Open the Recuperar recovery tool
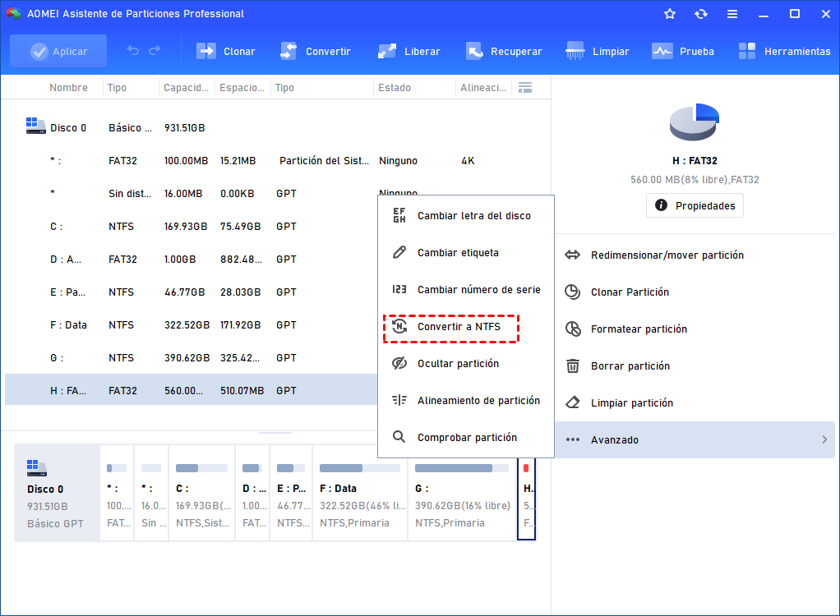The width and height of the screenshot is (840, 616). tap(504, 51)
